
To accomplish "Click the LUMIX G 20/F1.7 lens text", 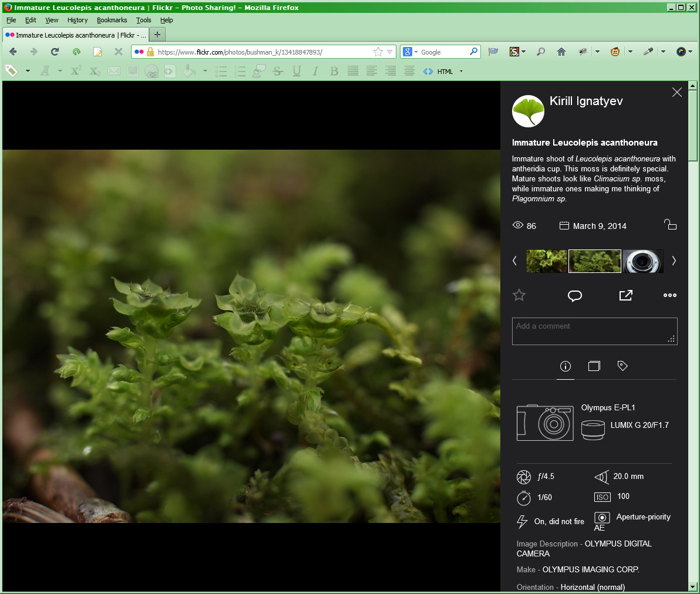I will click(640, 426).
